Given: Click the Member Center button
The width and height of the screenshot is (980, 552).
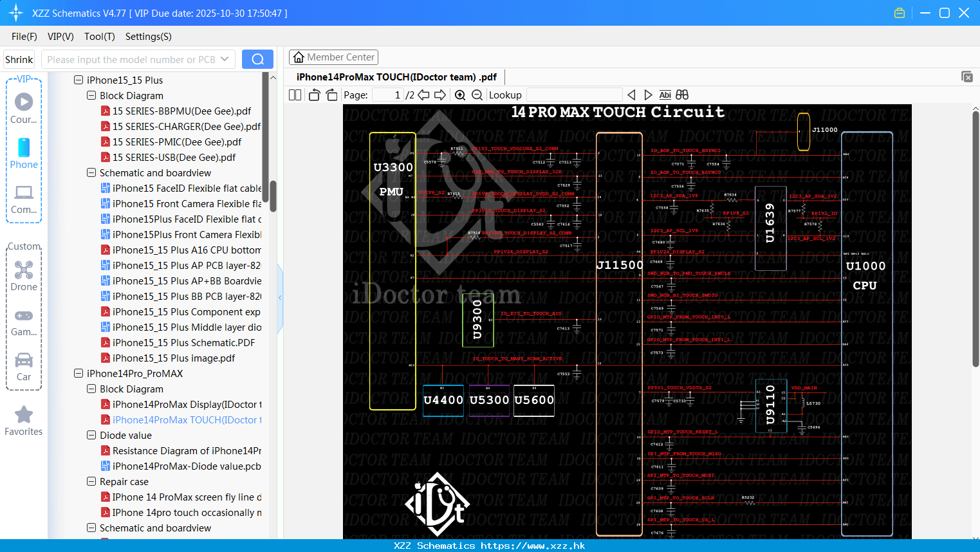Looking at the screenshot, I should click(x=333, y=57).
